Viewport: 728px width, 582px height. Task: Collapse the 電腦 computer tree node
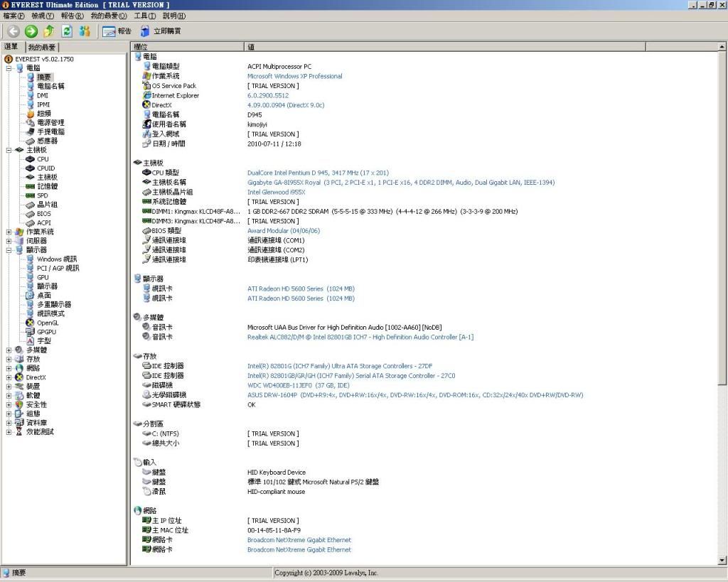[9, 68]
